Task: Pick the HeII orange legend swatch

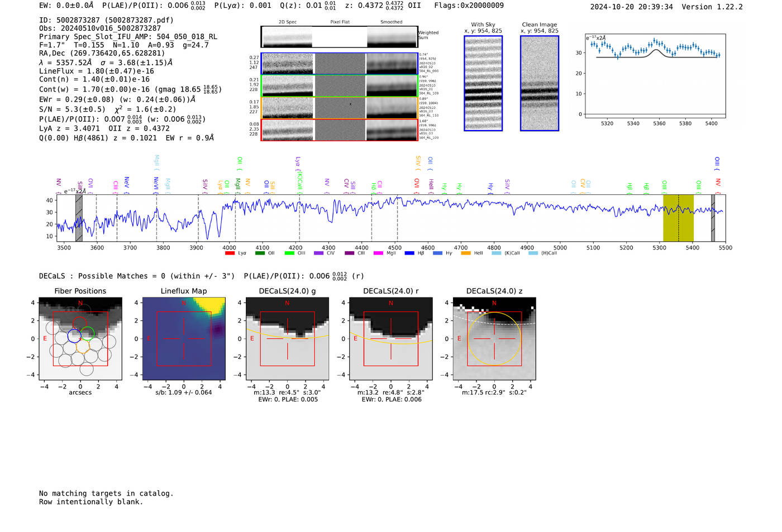Action: coord(466,253)
